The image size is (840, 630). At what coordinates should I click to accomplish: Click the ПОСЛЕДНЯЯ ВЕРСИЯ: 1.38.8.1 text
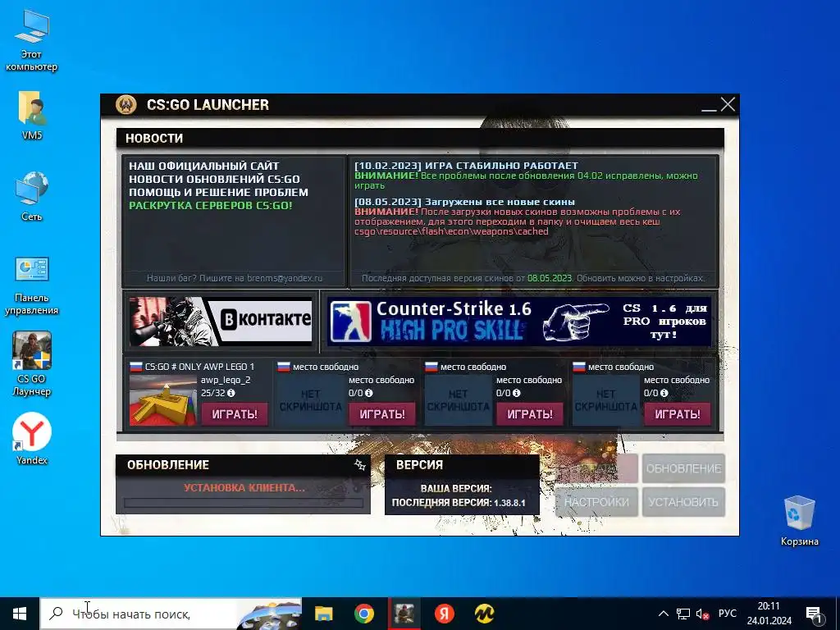[459, 503]
